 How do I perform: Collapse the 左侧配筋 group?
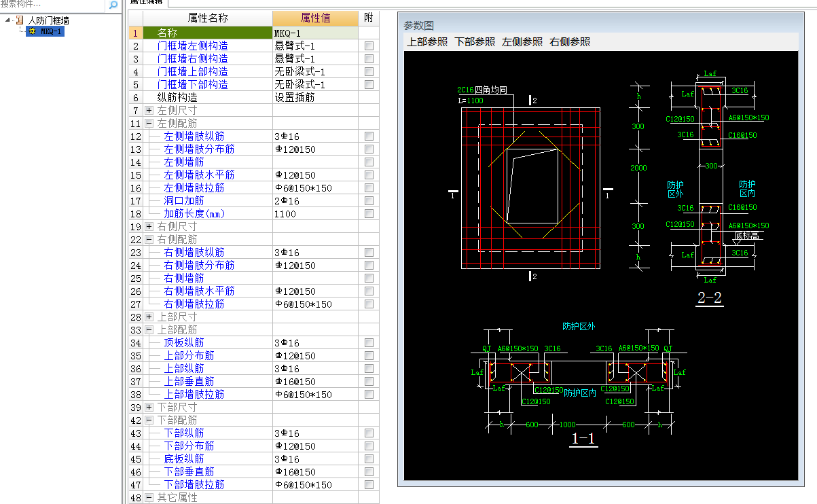coord(149,123)
